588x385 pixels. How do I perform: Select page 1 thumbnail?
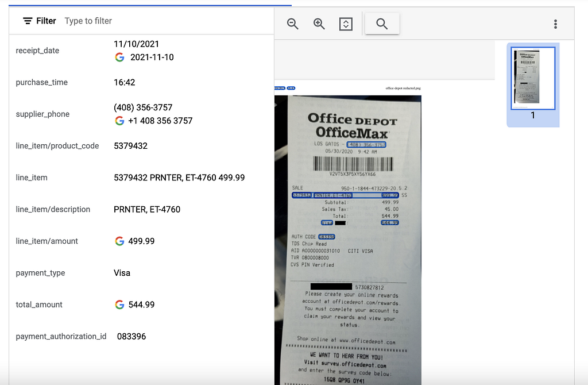tap(533, 78)
